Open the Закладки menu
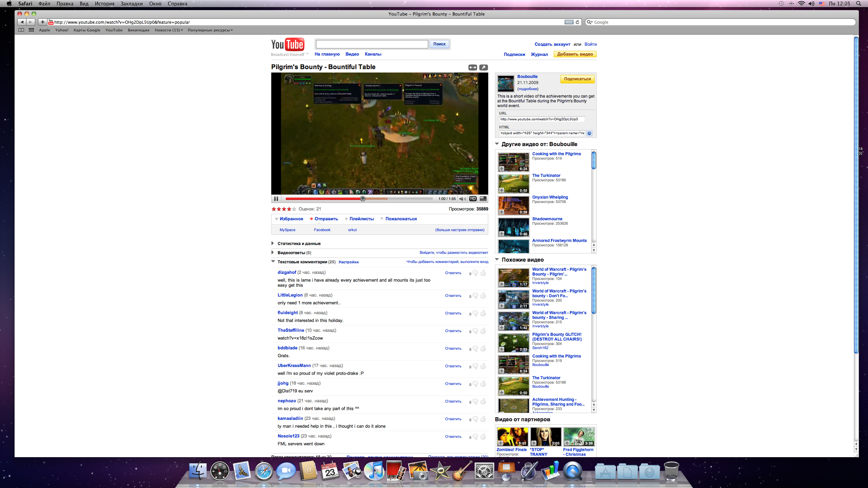Screen dimensions: 868x488 click(132, 4)
